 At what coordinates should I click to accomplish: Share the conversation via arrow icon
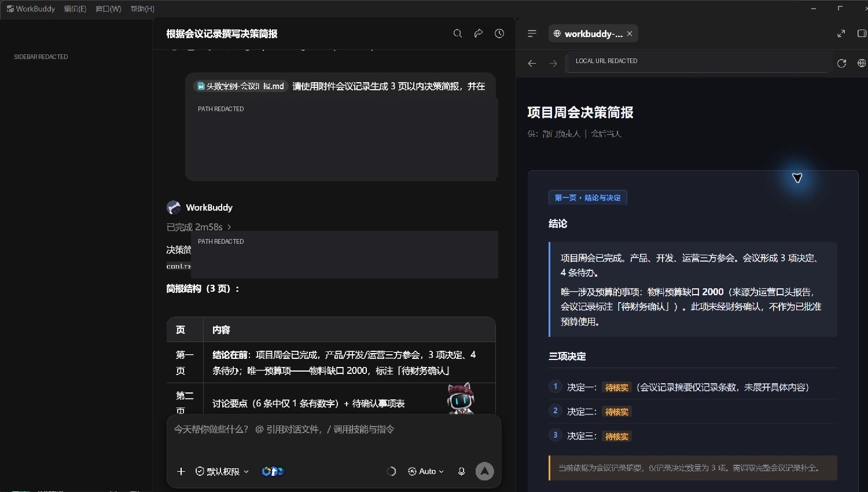[x=479, y=34]
